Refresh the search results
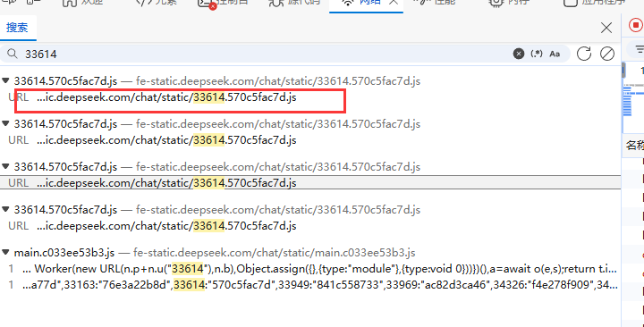Image resolution: width=644 pixels, height=327 pixels. coord(583,54)
